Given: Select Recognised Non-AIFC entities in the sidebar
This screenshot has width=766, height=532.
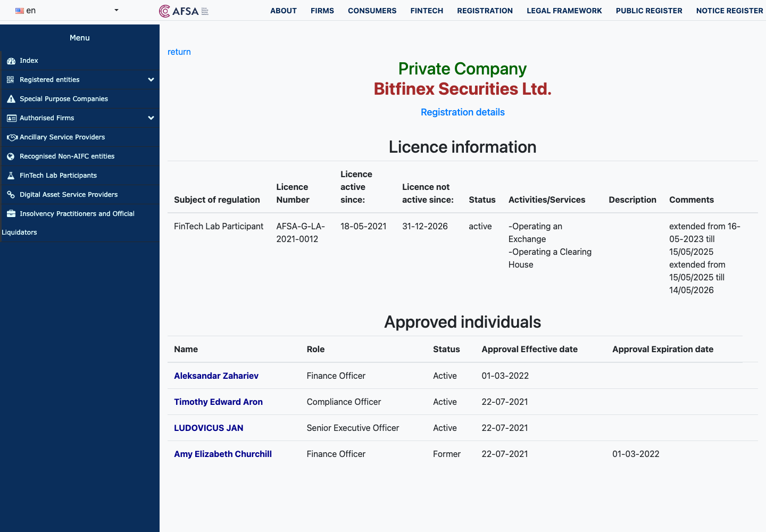Looking at the screenshot, I should tap(80, 156).
